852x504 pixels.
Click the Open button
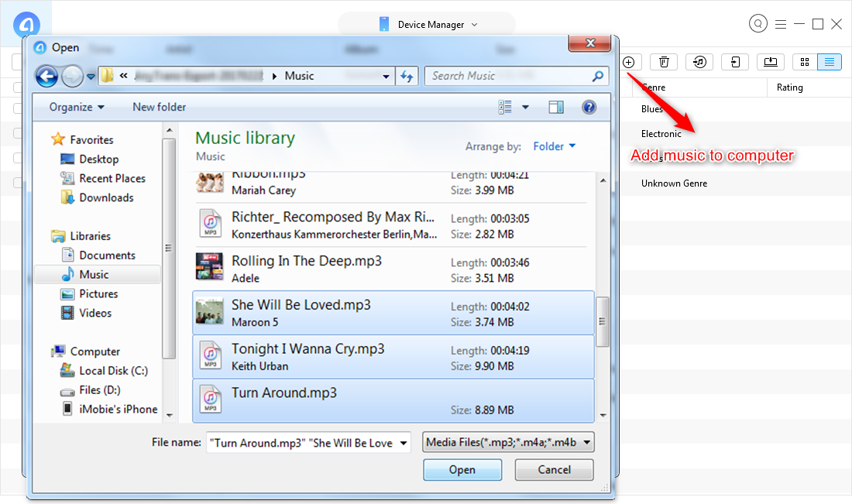click(x=462, y=470)
